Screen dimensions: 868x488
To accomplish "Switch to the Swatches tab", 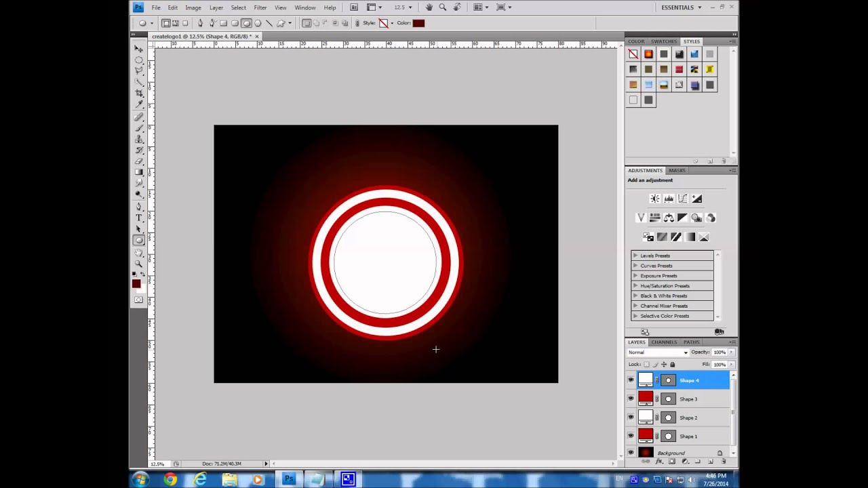I will [x=664, y=41].
